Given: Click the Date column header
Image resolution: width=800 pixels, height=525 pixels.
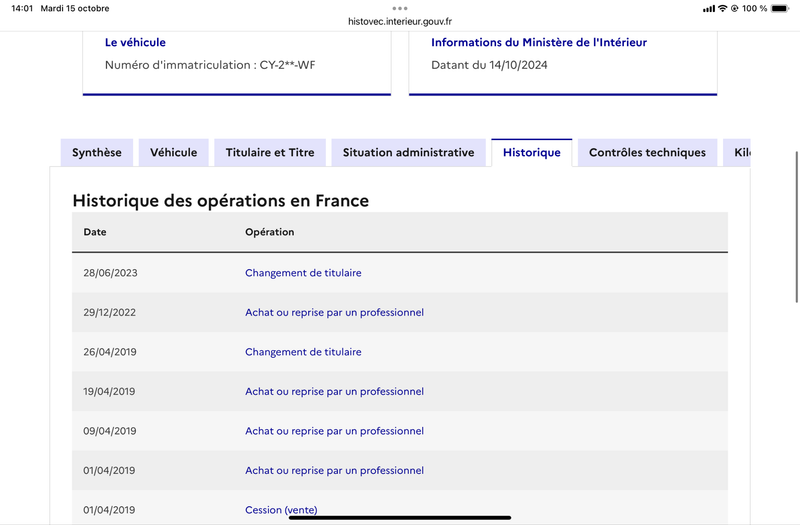Looking at the screenshot, I should coord(95,232).
